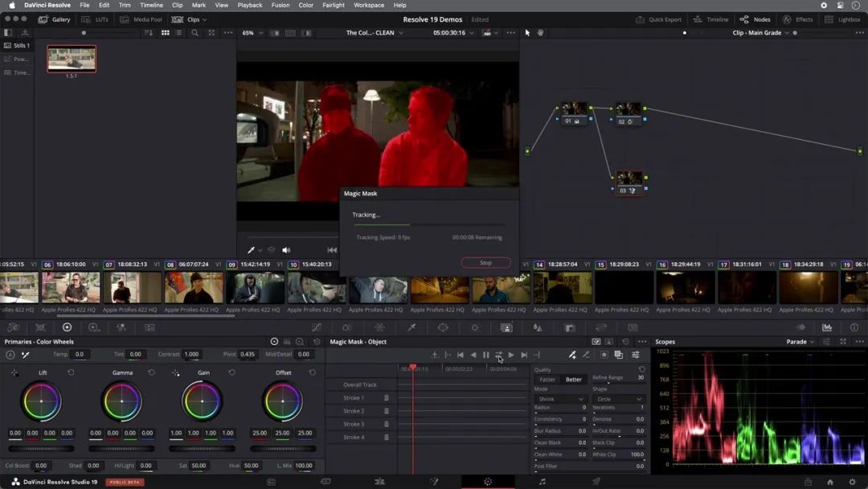This screenshot has height=489, width=868.
Task: Open the Lightbox view
Action: 842,19
